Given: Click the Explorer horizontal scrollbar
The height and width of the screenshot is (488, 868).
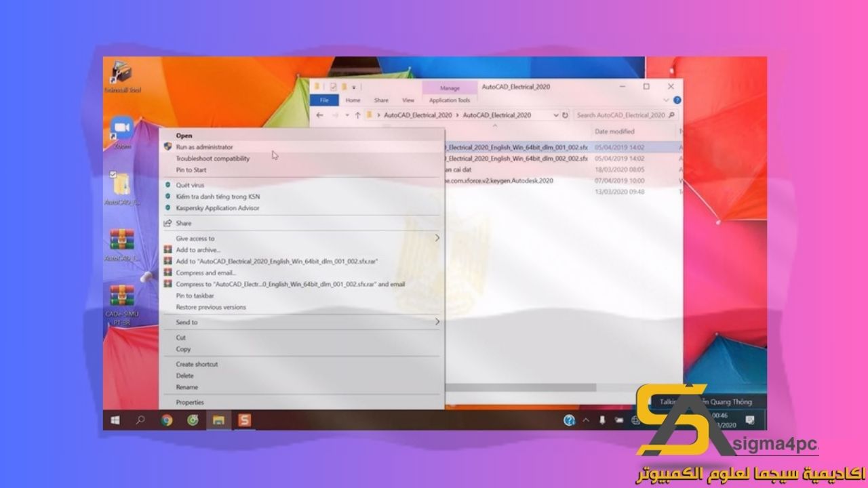Looking at the screenshot, I should click(x=521, y=387).
